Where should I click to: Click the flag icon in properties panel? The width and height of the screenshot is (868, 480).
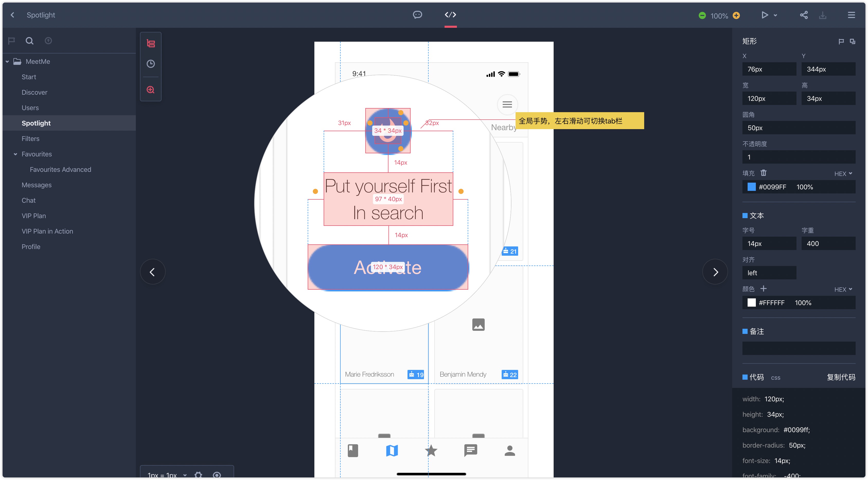(x=841, y=41)
